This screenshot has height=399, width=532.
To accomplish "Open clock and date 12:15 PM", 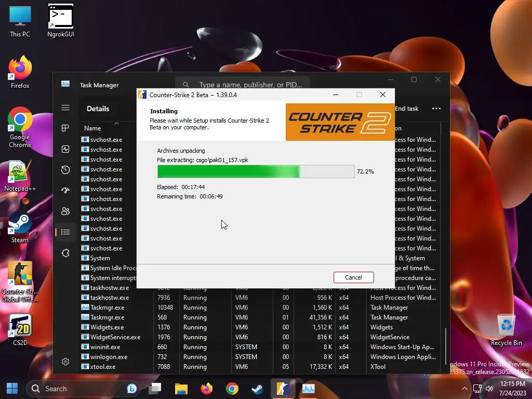I will pyautogui.click(x=512, y=389).
